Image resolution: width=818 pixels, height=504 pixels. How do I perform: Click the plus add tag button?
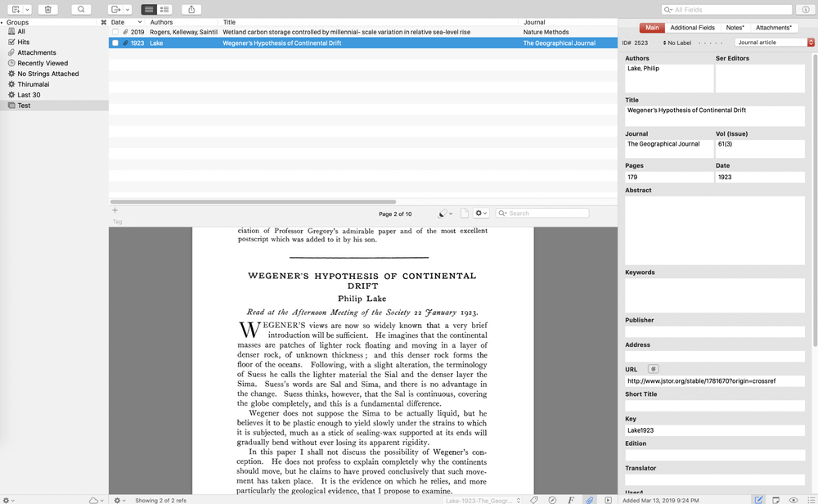pyautogui.click(x=115, y=210)
